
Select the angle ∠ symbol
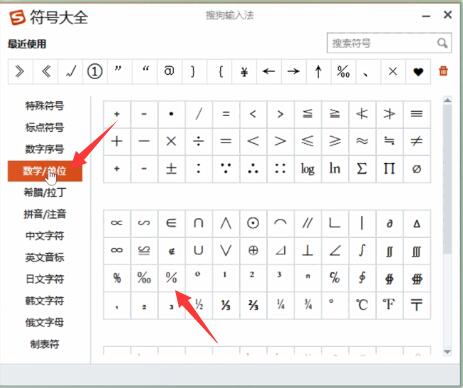(335, 250)
